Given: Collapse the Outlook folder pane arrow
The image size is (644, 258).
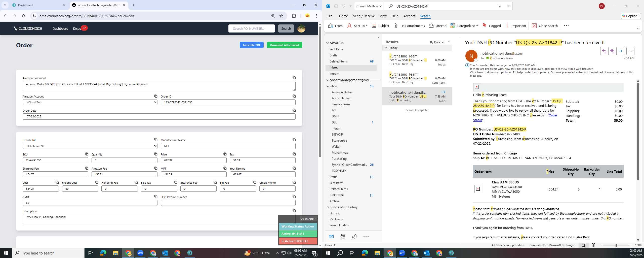Looking at the screenshot, I should (x=378, y=38).
